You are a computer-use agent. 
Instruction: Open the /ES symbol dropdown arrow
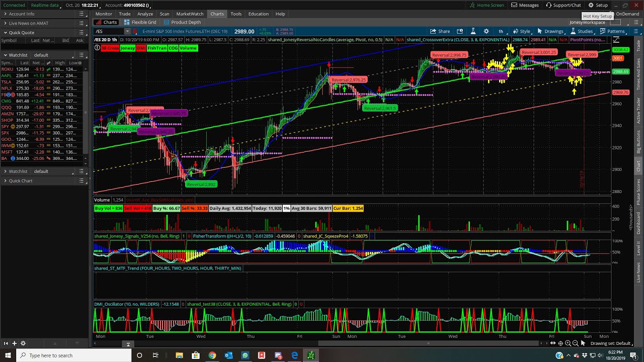pyautogui.click(x=127, y=31)
